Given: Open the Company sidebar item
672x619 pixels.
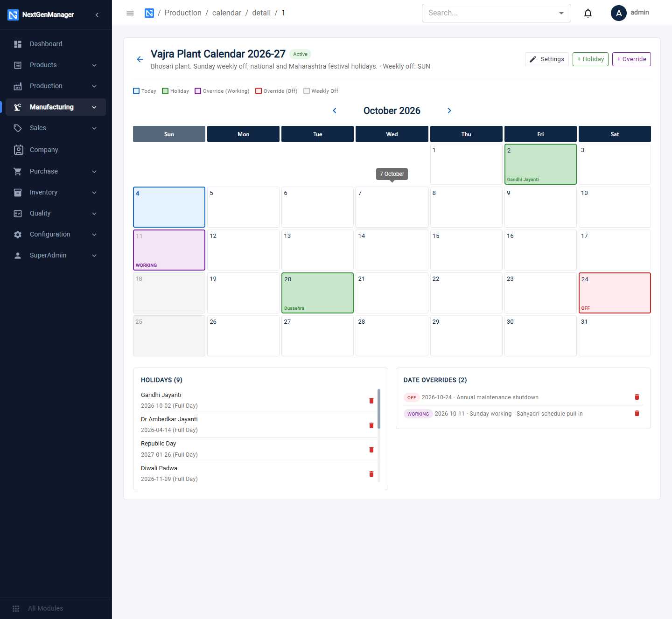Looking at the screenshot, I should [56, 150].
